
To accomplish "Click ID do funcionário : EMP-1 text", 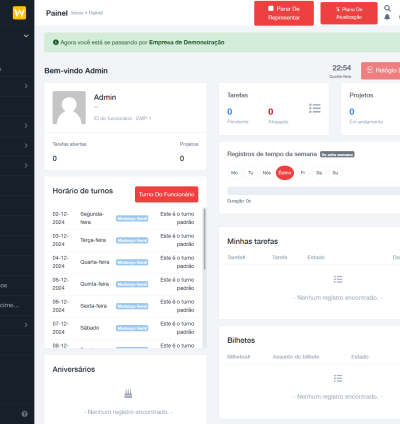I will tap(123, 118).
